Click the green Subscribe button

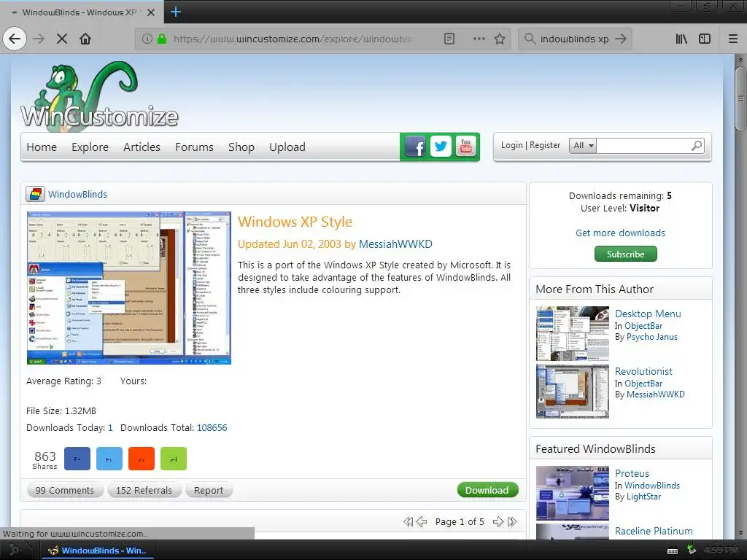pos(625,254)
